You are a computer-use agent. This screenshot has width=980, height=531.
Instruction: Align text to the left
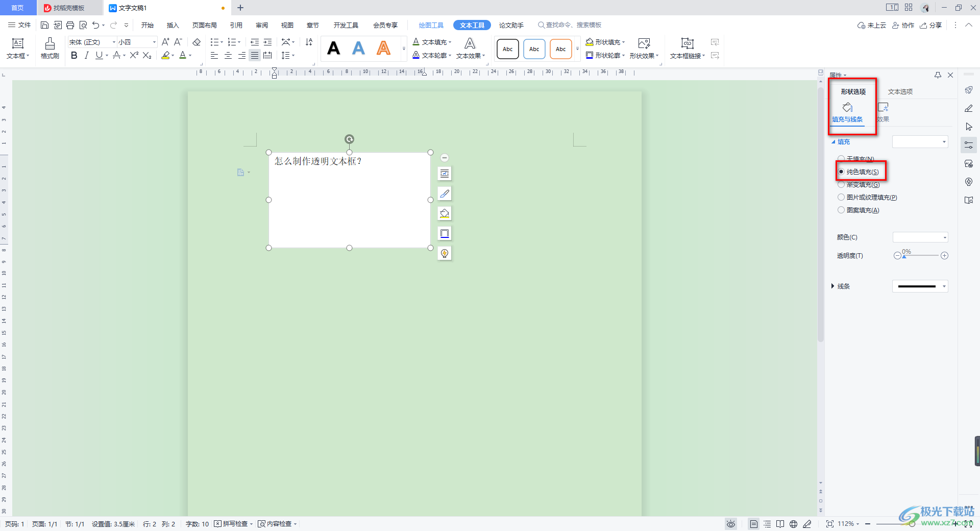[214, 55]
